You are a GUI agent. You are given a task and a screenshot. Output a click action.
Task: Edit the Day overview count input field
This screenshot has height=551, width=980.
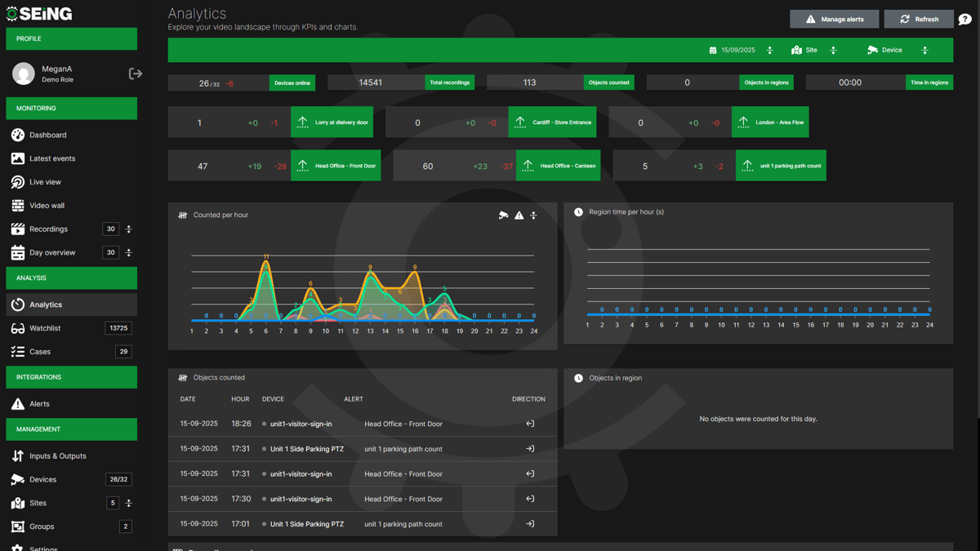[110, 253]
